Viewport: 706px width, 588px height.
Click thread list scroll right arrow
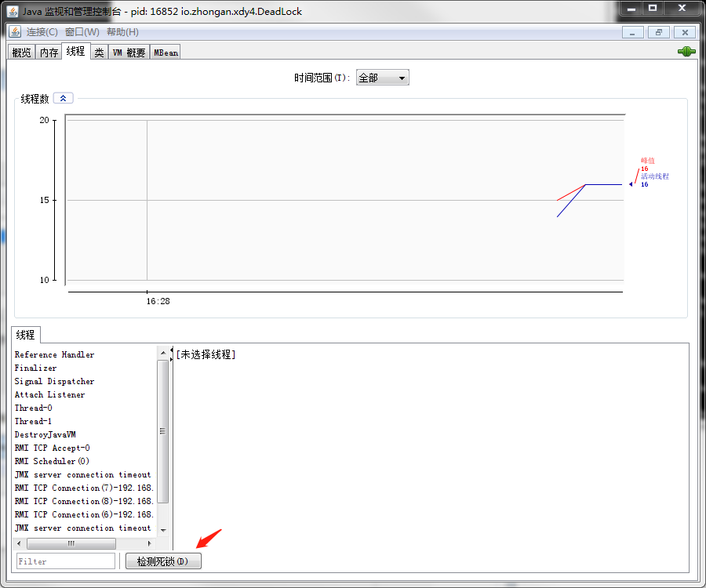150,543
